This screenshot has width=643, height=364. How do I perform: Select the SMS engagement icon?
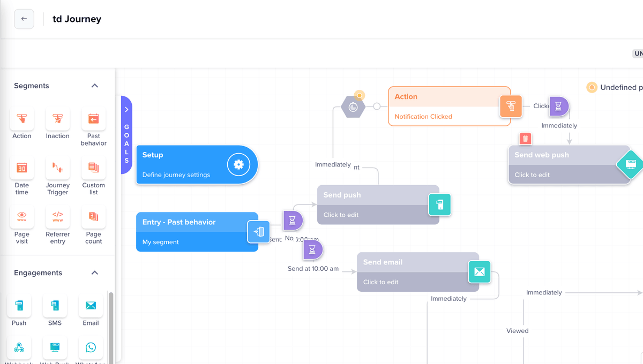click(55, 306)
